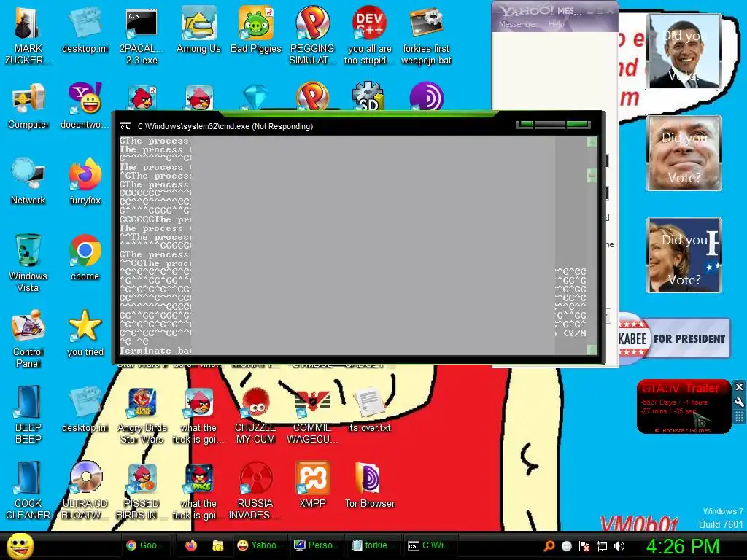
Task: Switch to the forkie... Notepad taskbar button
Action: coord(373,545)
